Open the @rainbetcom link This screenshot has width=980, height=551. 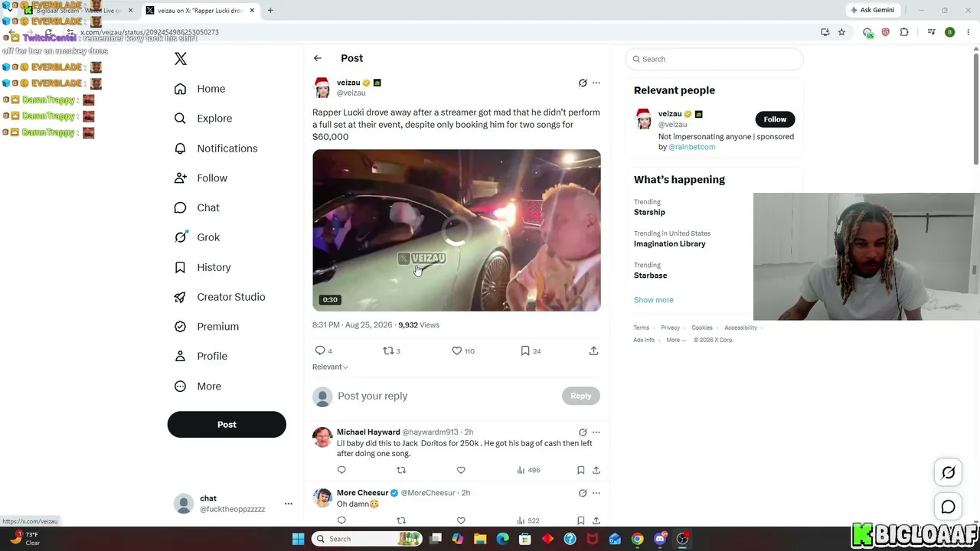click(692, 147)
